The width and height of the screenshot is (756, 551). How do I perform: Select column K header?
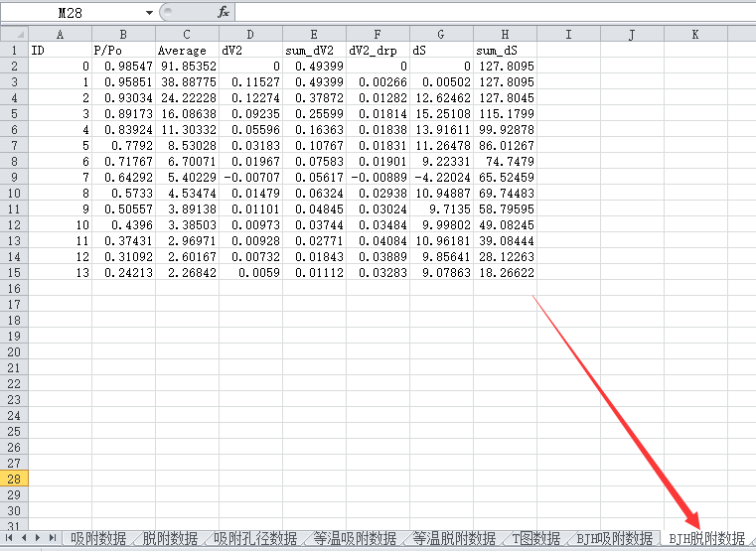(696, 34)
